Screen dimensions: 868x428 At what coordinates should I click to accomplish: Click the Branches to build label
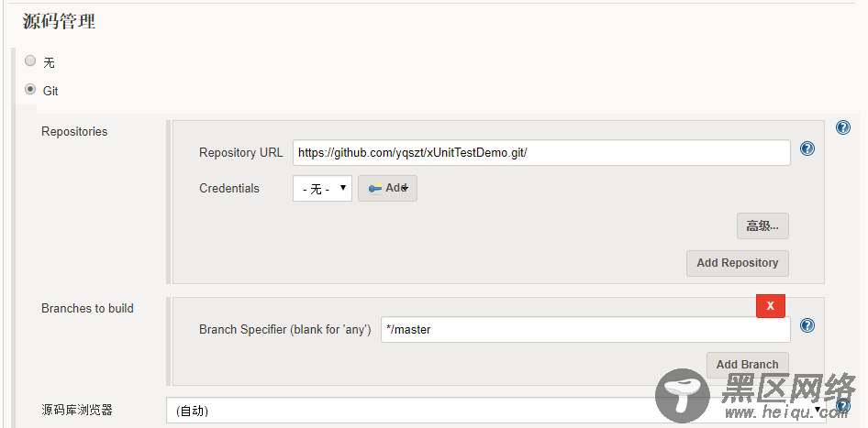coord(87,309)
